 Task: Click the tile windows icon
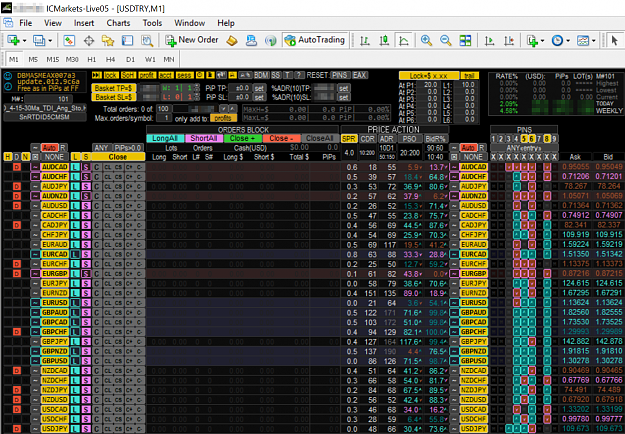click(x=465, y=40)
